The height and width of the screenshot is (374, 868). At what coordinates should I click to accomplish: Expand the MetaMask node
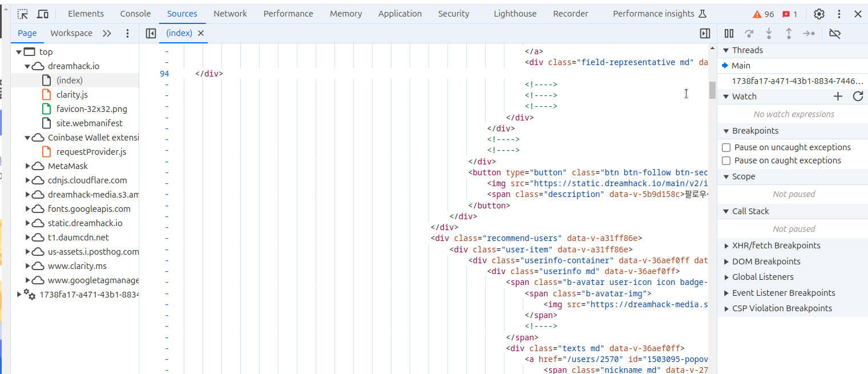pos(27,166)
